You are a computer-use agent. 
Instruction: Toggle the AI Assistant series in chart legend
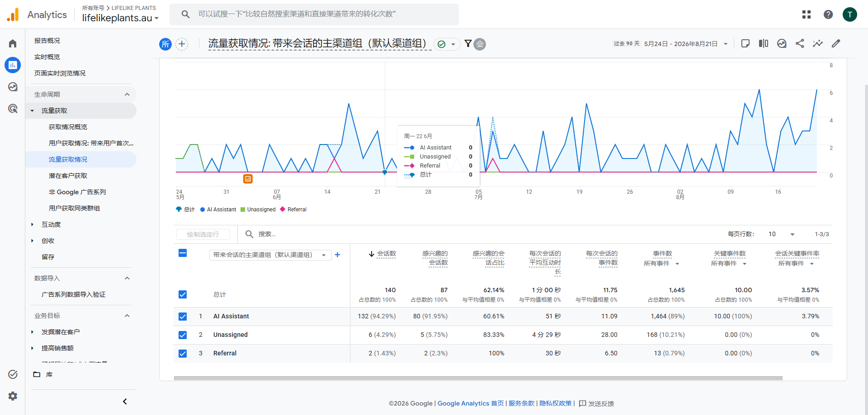click(x=218, y=210)
